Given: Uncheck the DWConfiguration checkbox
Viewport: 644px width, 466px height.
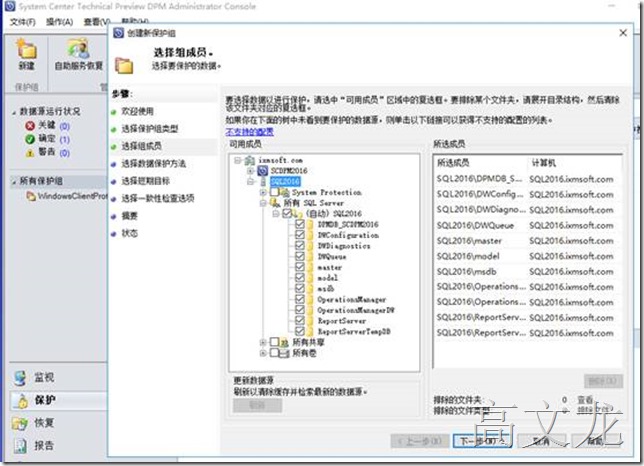Looking at the screenshot, I should pos(300,235).
